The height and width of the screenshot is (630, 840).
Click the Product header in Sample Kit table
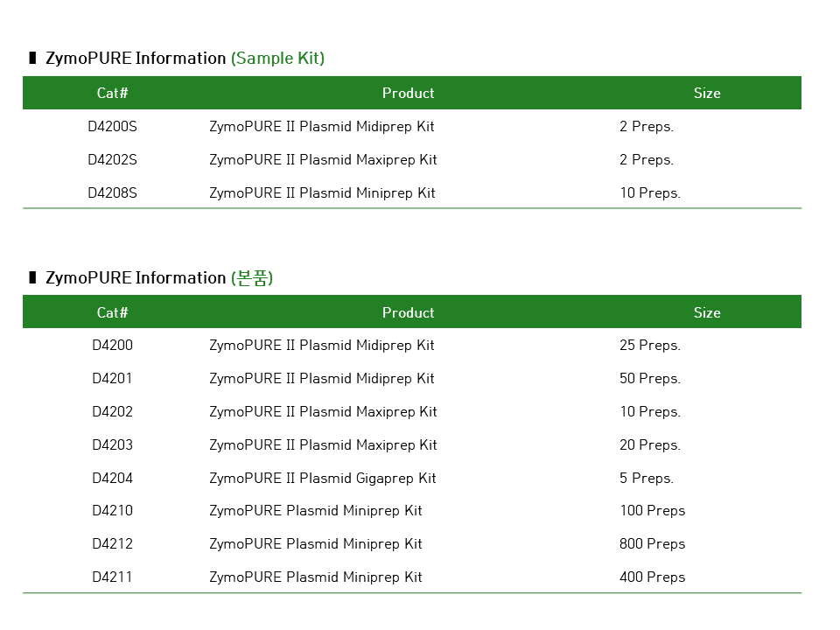pyautogui.click(x=408, y=94)
